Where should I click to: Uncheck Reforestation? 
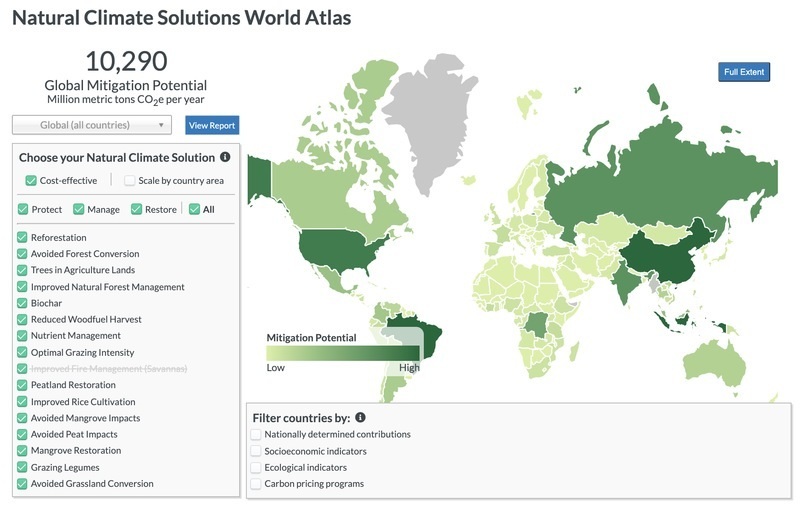coord(22,237)
